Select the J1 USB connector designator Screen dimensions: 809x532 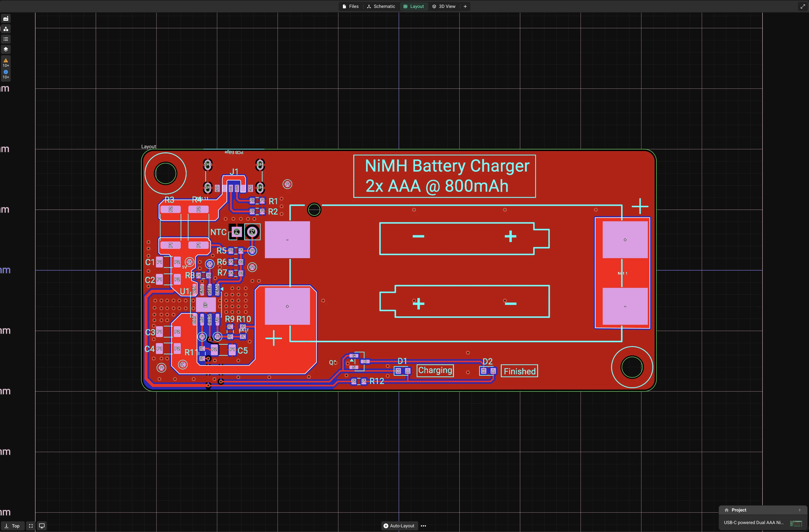[234, 172]
